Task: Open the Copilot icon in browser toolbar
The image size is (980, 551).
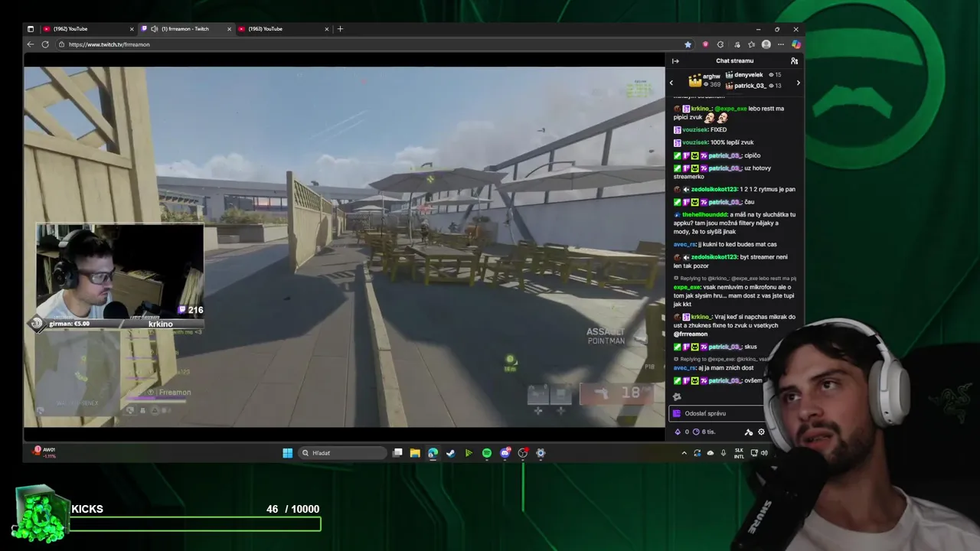Action: [x=796, y=44]
